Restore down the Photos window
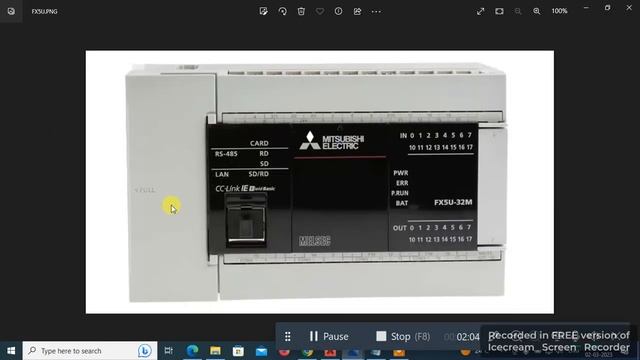This screenshot has width=640, height=360. point(607,8)
